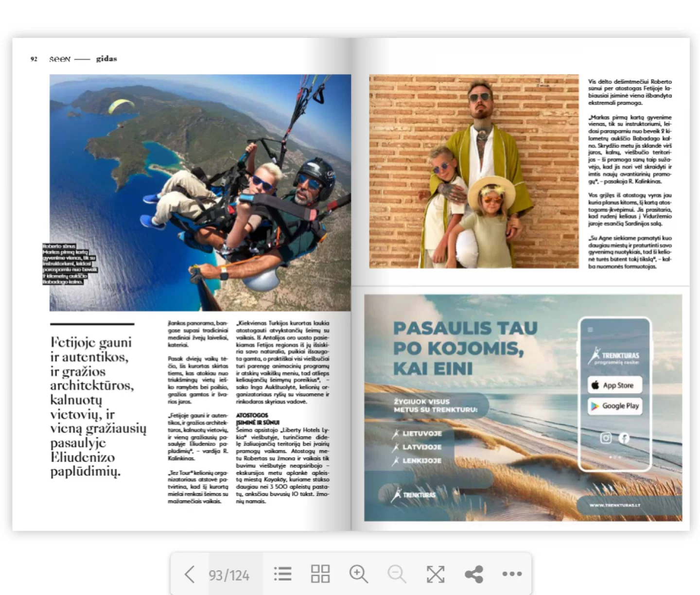This screenshot has width=700, height=595.
Task: Share this publication
Action: tap(474, 574)
